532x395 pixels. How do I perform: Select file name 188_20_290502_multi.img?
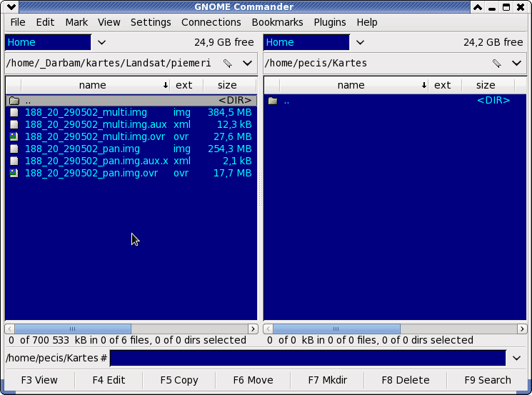[86, 112]
